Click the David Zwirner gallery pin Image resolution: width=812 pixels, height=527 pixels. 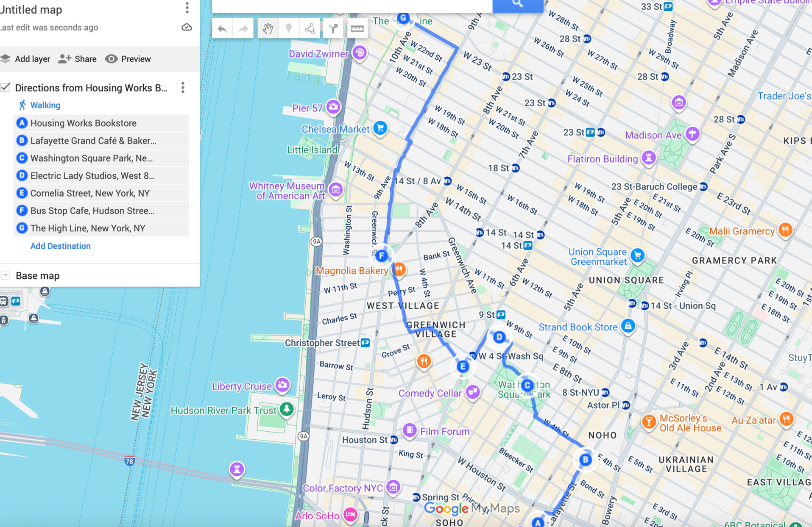click(360, 53)
